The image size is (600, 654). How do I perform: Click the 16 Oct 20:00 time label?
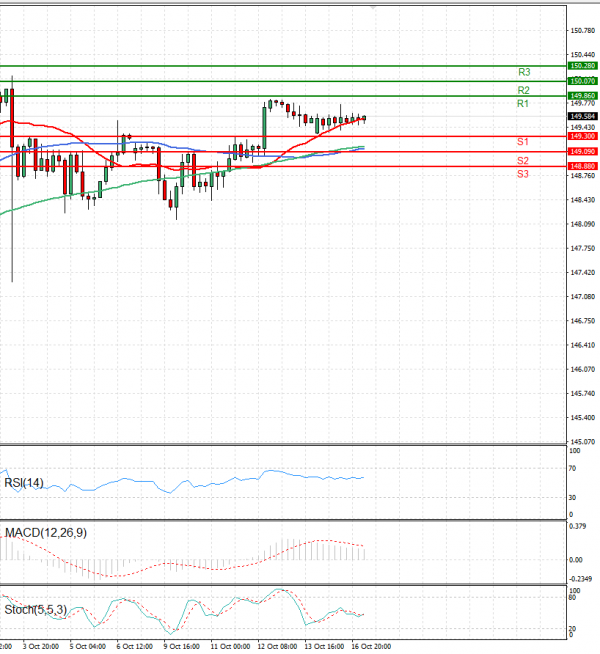pos(372,646)
